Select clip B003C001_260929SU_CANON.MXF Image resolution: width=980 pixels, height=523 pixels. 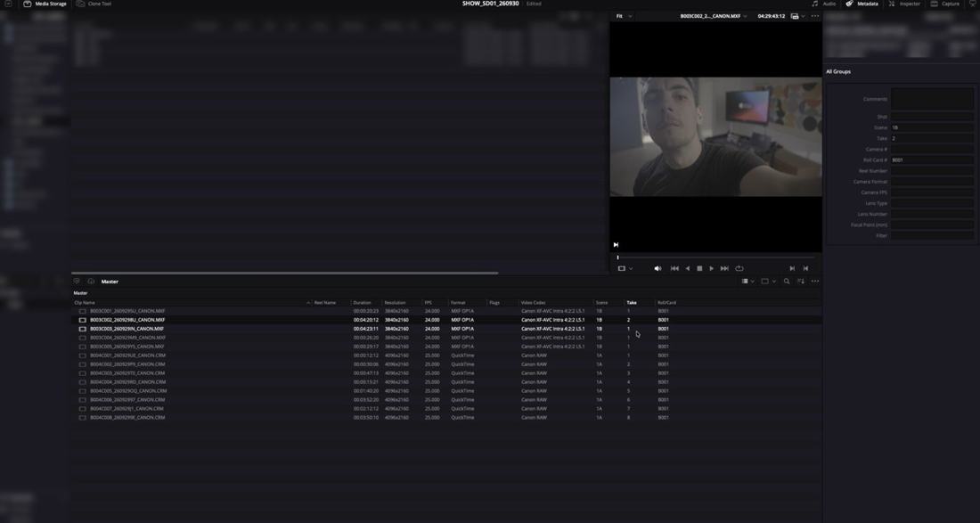[x=127, y=311]
